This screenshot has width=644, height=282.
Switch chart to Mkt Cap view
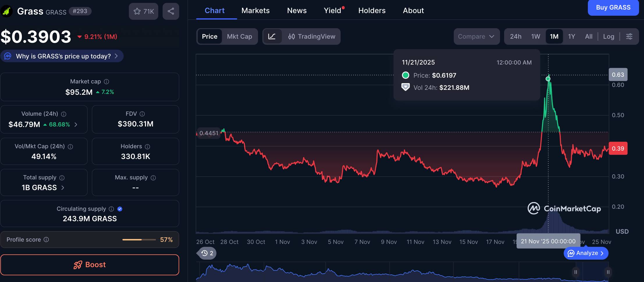(239, 36)
